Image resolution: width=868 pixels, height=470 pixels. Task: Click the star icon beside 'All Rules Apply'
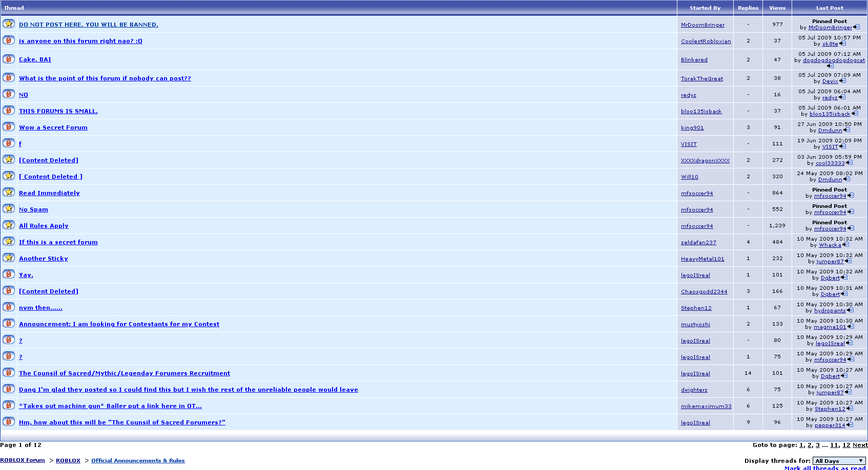pyautogui.click(x=9, y=225)
